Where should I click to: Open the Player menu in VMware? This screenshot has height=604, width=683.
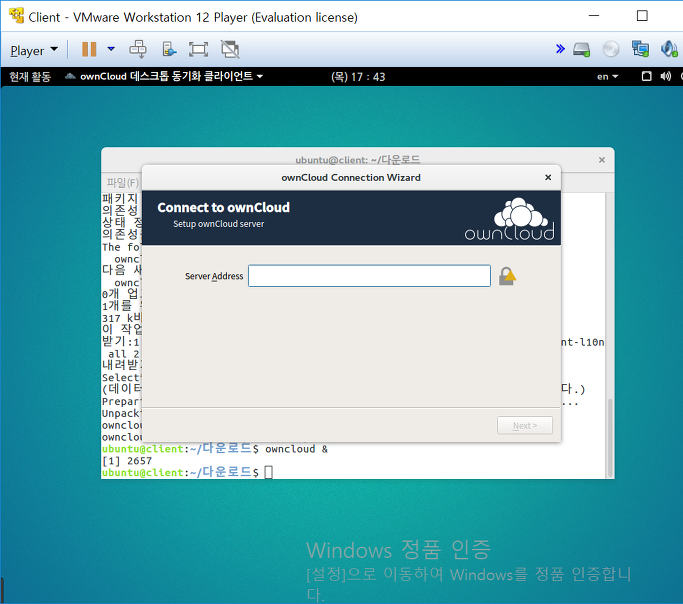pyautogui.click(x=34, y=51)
